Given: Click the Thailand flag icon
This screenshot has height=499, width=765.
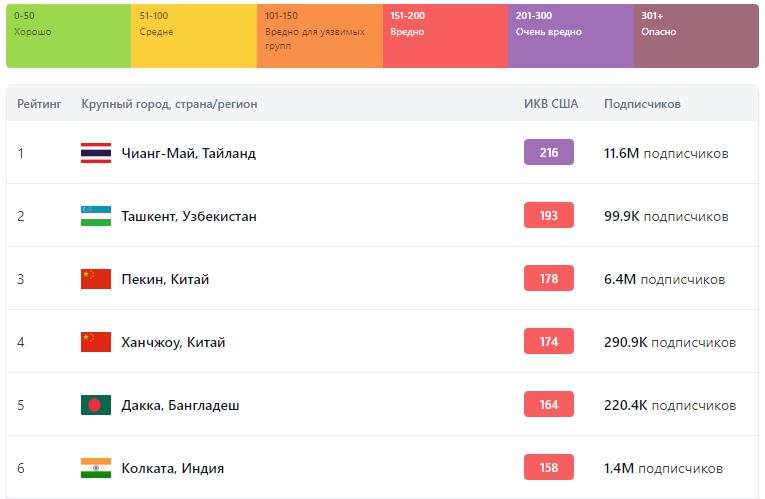Looking at the screenshot, I should click(96, 153).
